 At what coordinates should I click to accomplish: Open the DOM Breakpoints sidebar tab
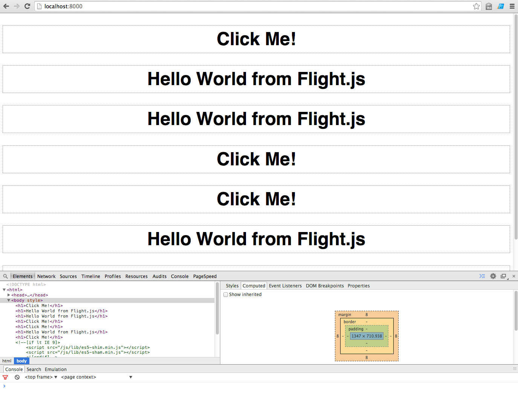click(325, 286)
